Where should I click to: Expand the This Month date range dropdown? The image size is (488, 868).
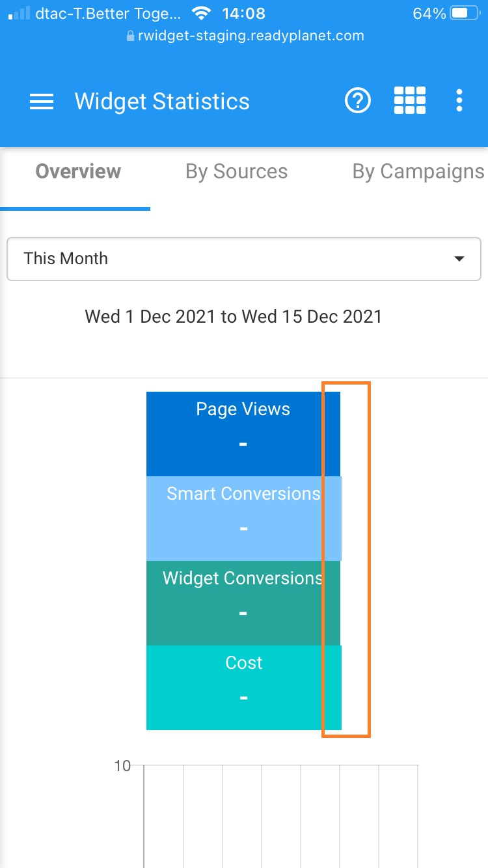coord(243,258)
